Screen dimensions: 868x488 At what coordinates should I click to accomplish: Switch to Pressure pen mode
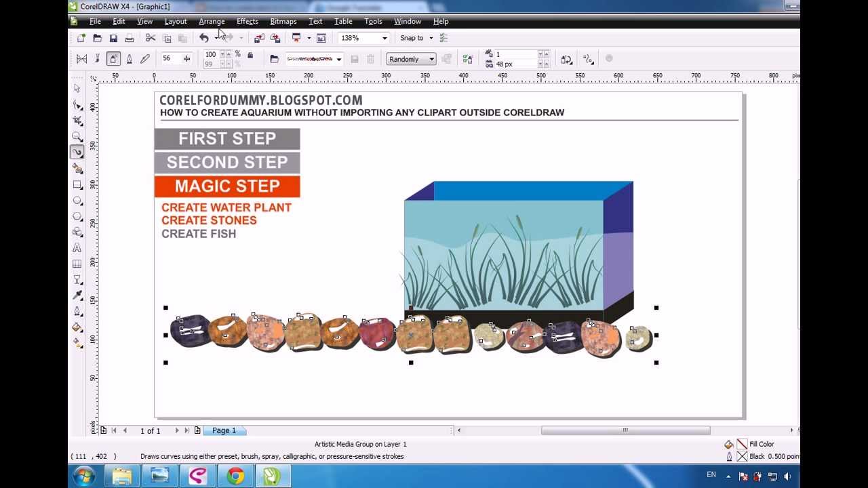144,59
